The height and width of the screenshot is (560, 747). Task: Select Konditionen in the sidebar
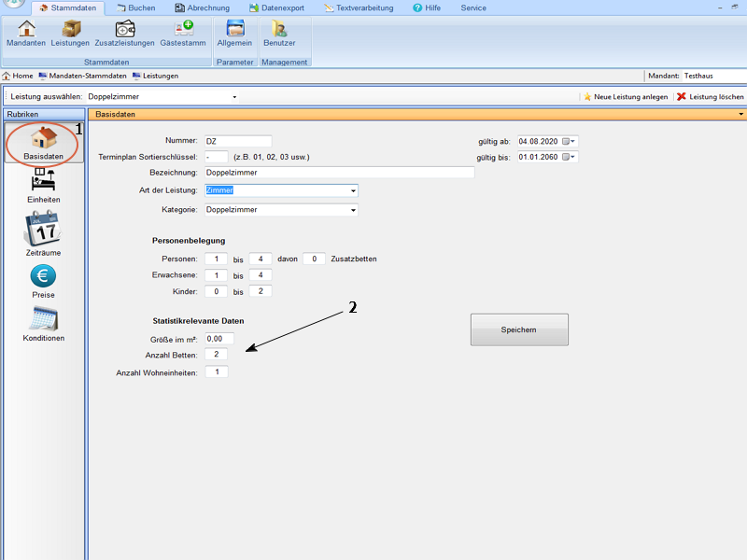pyautogui.click(x=44, y=324)
